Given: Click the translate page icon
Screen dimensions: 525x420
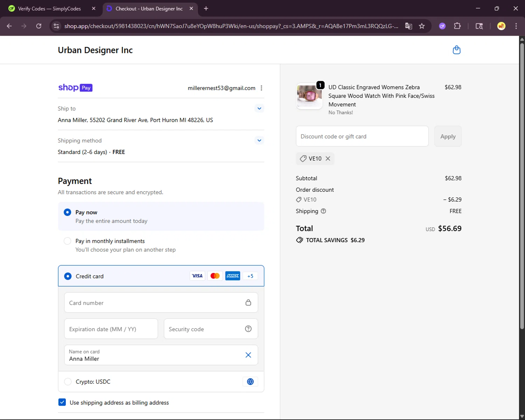Looking at the screenshot, I should [408, 26].
